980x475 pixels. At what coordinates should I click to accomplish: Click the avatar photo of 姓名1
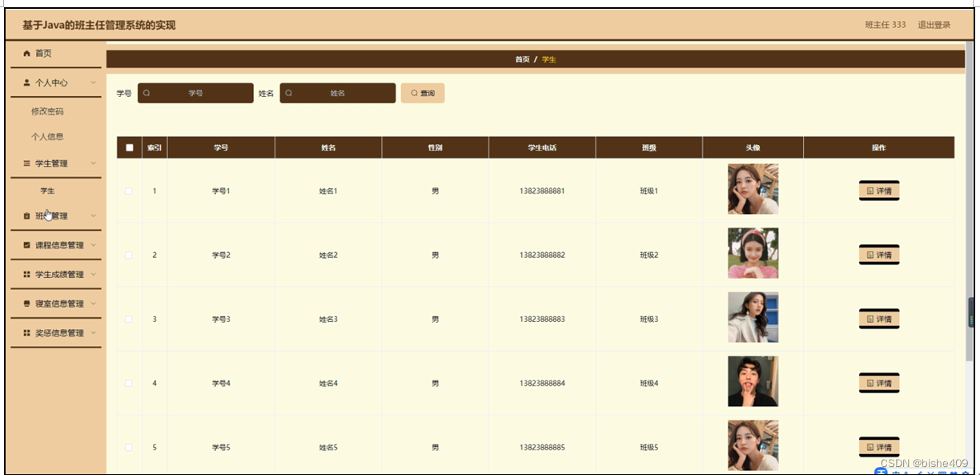pos(753,189)
